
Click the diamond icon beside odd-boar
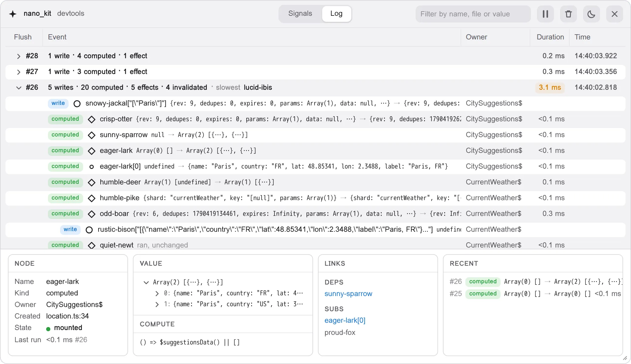91,214
